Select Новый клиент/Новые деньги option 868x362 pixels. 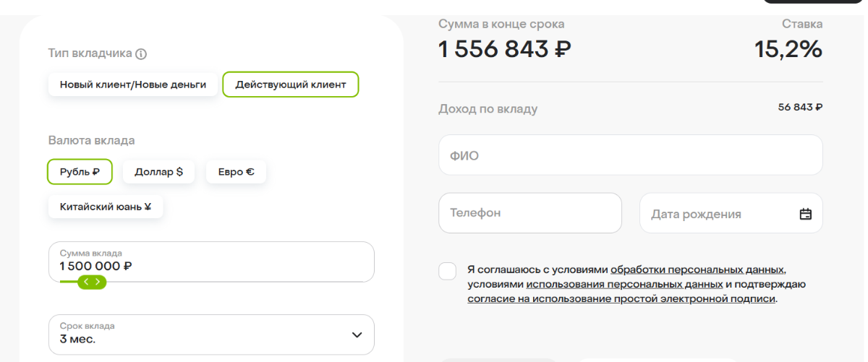pos(133,85)
